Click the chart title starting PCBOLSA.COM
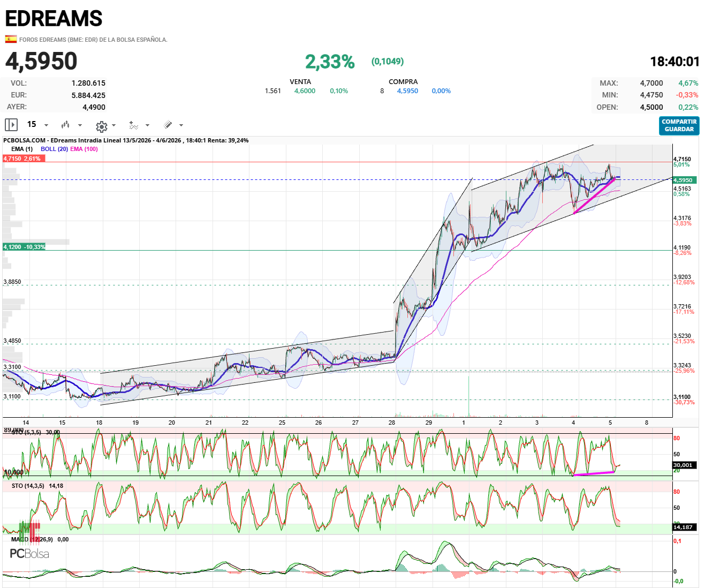 pos(126,140)
